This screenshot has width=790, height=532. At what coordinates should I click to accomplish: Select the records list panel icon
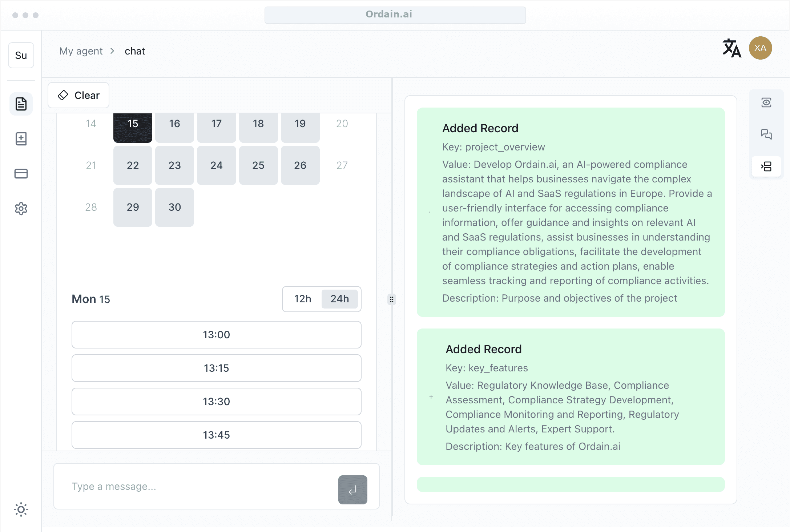766,166
